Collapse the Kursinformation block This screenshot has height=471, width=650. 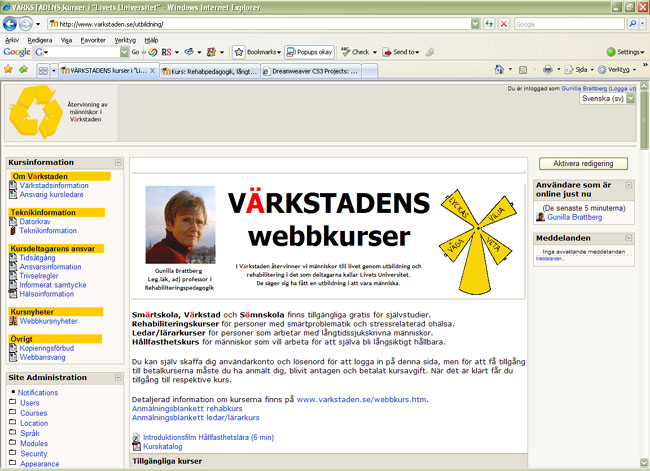coord(118,163)
